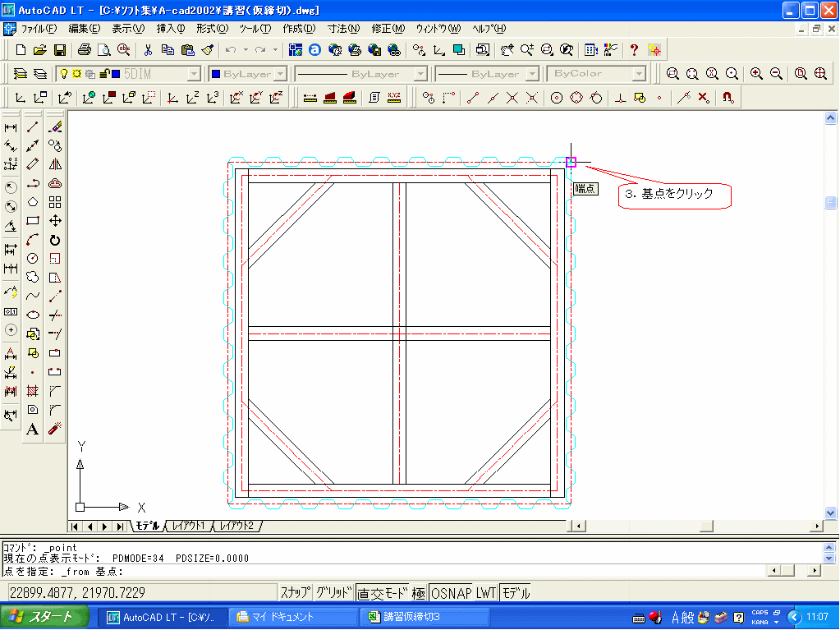Toggle the 極 polar tracking button

(x=419, y=593)
